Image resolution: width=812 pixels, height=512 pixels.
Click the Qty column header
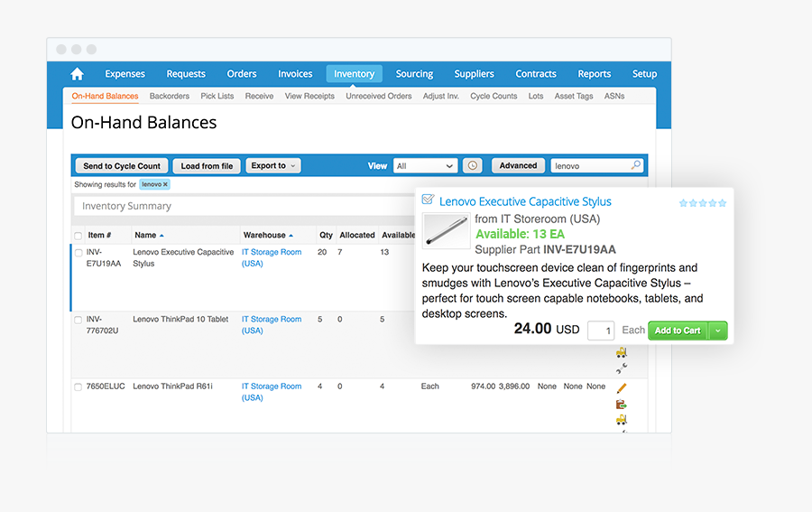(x=326, y=236)
